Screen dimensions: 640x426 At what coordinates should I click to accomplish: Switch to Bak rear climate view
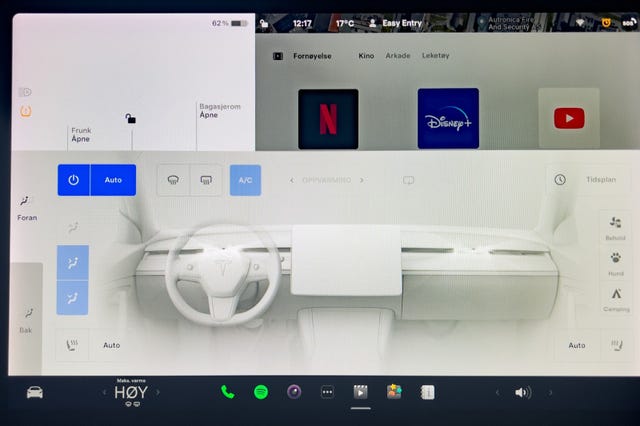[27, 320]
